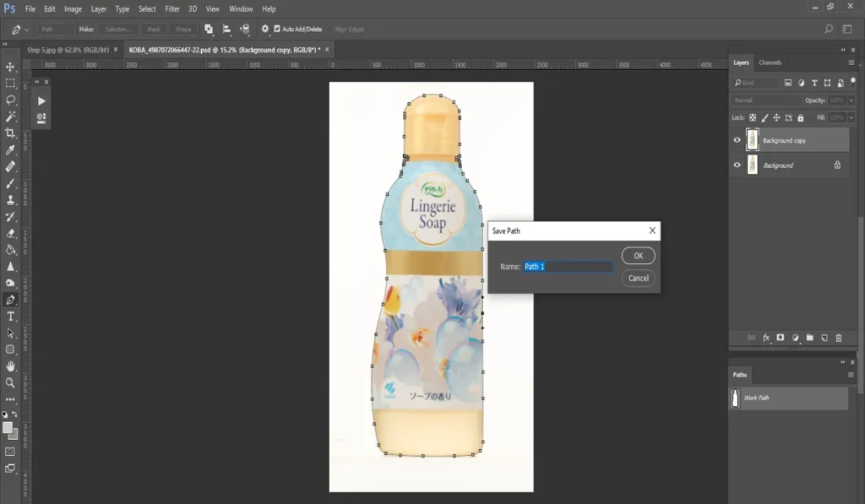
Task: Select the Path Selection tool
Action: click(x=10, y=333)
